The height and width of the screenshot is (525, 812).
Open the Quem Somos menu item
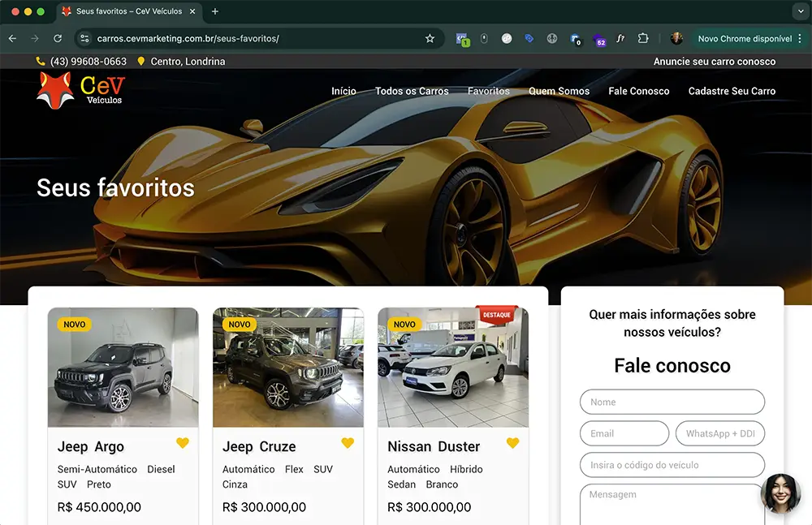[x=559, y=91]
